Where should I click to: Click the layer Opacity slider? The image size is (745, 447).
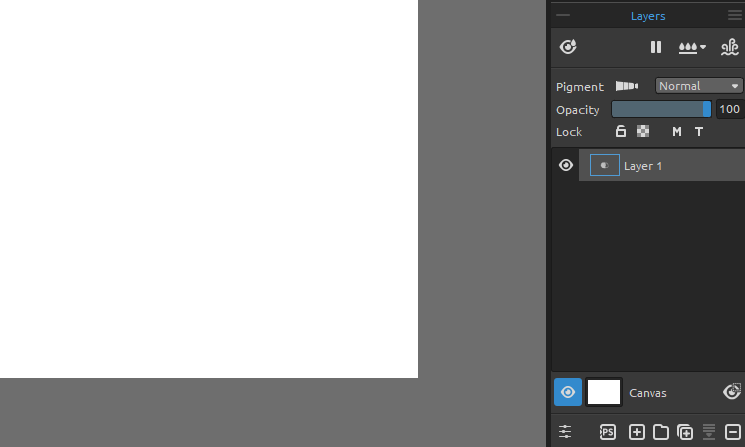tap(661, 109)
